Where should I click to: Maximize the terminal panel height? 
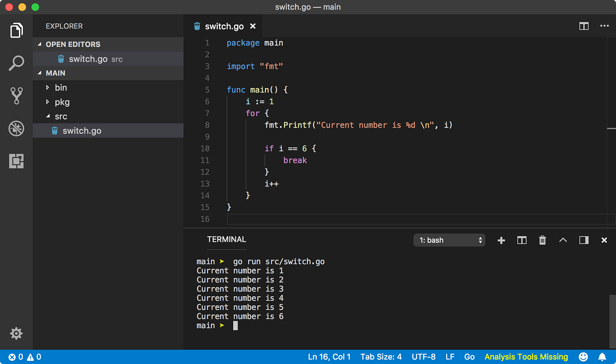tap(563, 240)
